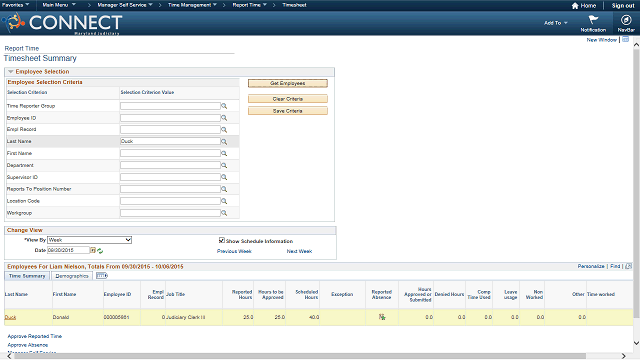The height and width of the screenshot is (360, 640).
Task: Open the Approve Absence link
Action: pos(28,345)
